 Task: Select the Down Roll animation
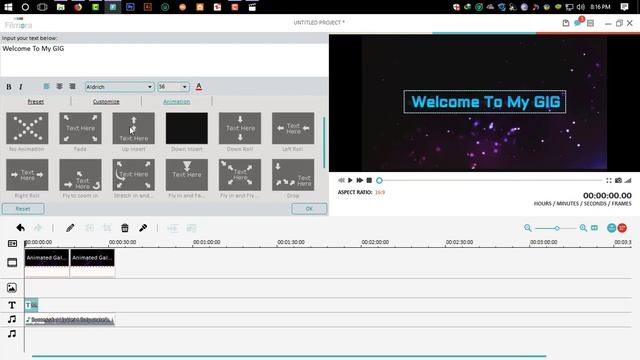(240, 128)
